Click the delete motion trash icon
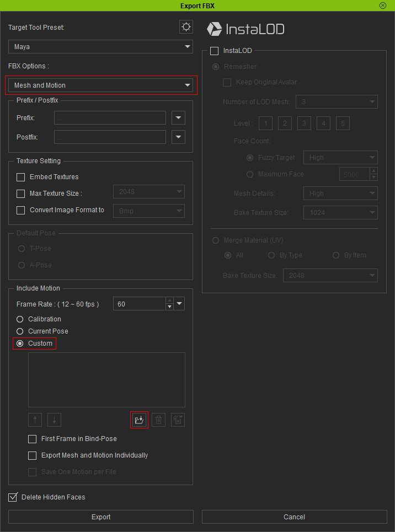 [158, 420]
